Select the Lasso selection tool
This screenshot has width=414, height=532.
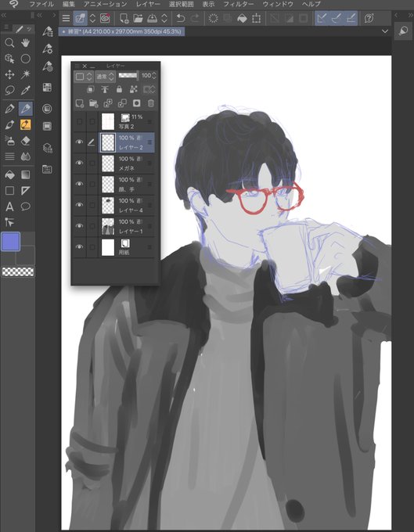(x=9, y=90)
